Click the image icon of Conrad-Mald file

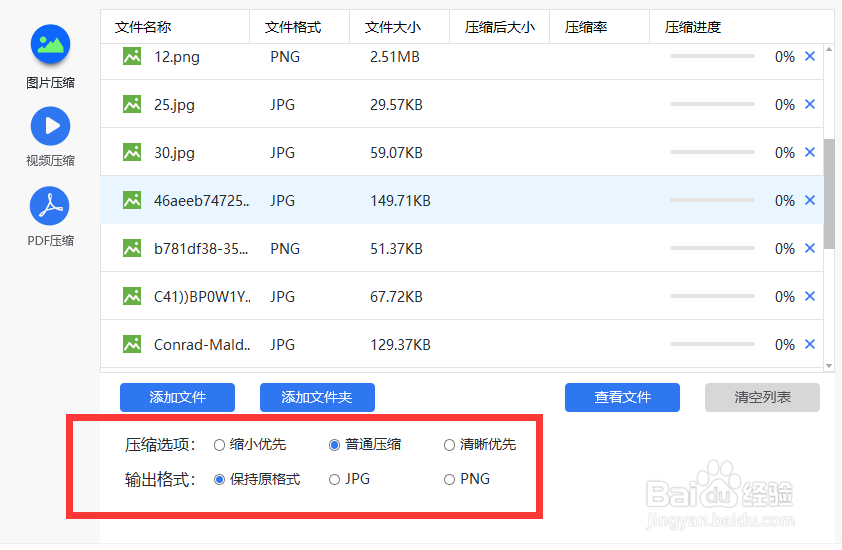132,344
